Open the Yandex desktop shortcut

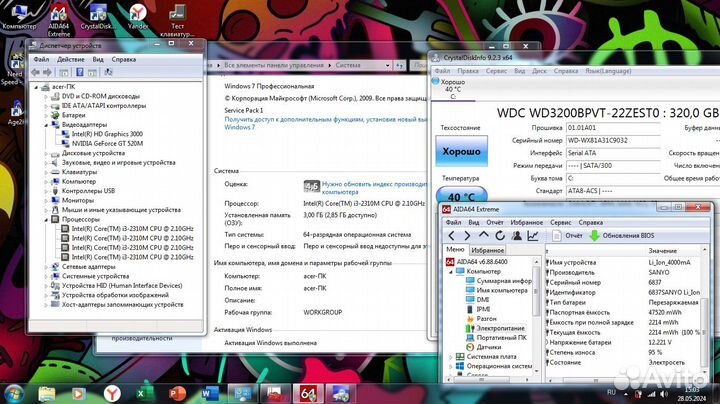(138, 17)
